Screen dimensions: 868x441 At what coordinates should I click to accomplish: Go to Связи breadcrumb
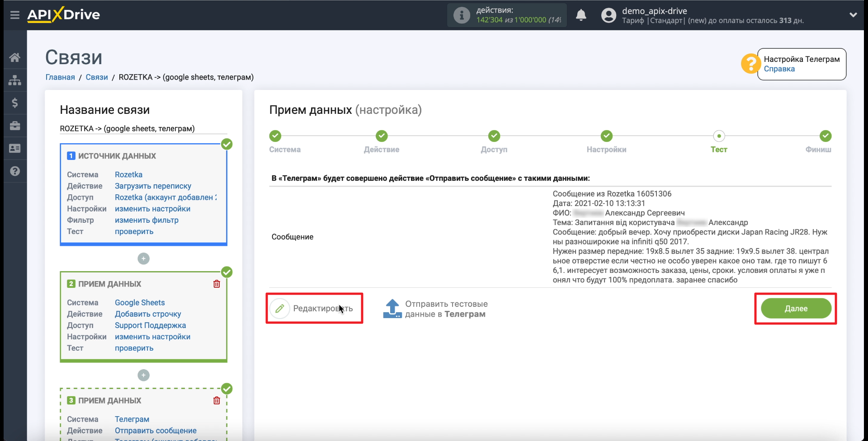[x=97, y=77]
